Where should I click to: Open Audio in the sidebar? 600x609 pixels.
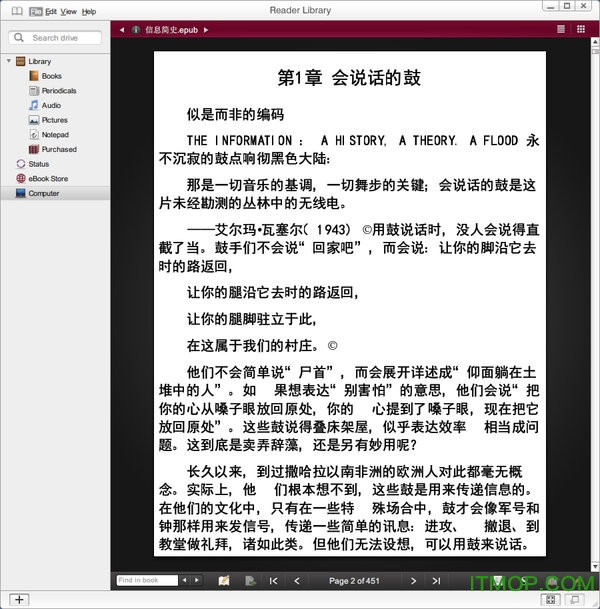(51, 106)
